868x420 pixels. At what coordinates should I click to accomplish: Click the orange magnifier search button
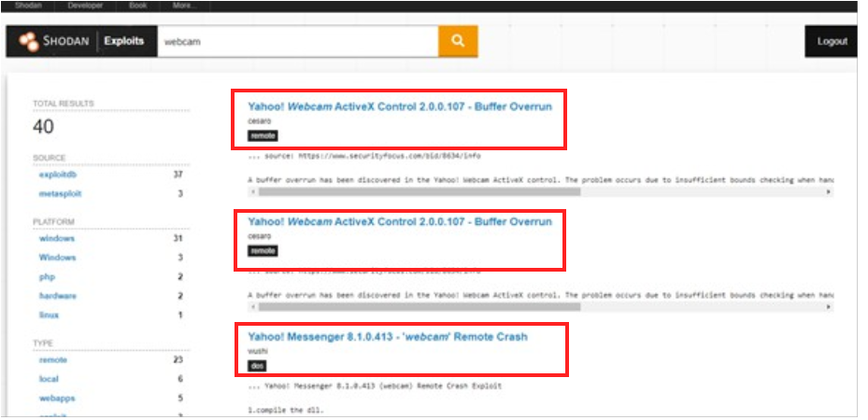pyautogui.click(x=458, y=41)
